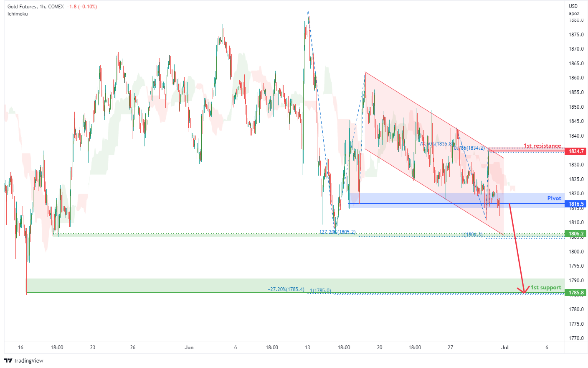This screenshot has height=368, width=588.
Task: Click the 78.60%(1835.8) retracement label
Action: point(436,144)
